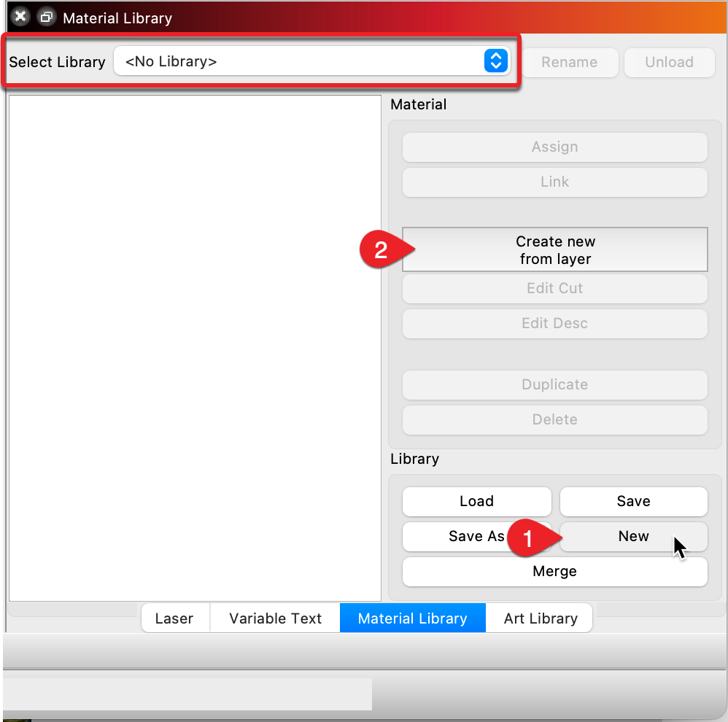Load a material library file
728x722 pixels.
(x=476, y=502)
